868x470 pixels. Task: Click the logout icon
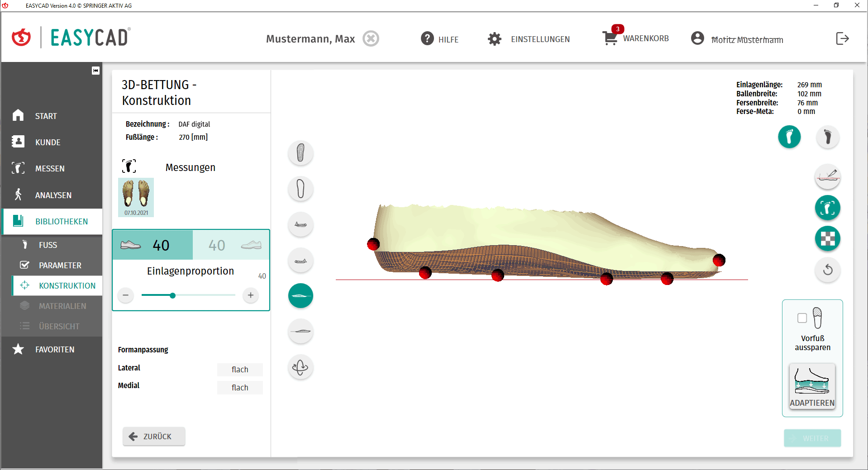coord(842,38)
